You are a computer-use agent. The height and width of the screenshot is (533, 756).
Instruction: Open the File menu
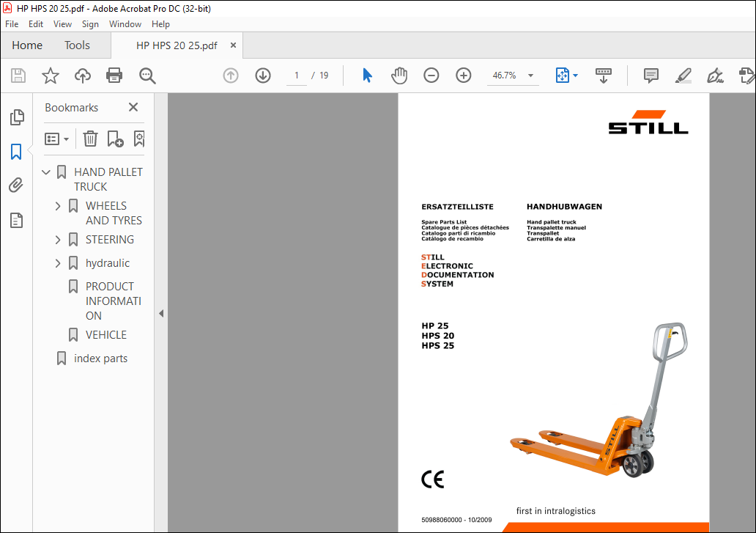pos(12,24)
